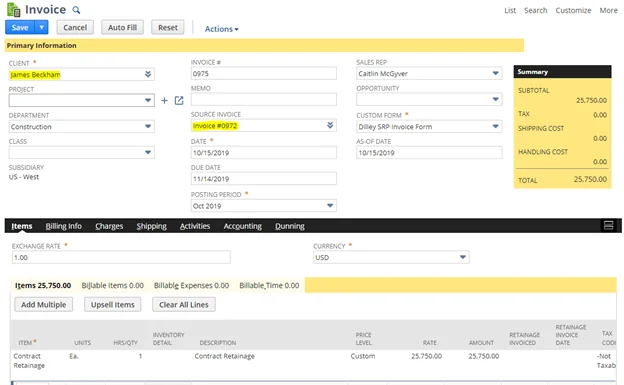This screenshot has width=624, height=385.
Task: Switch to the Activities tab
Action: tap(195, 226)
